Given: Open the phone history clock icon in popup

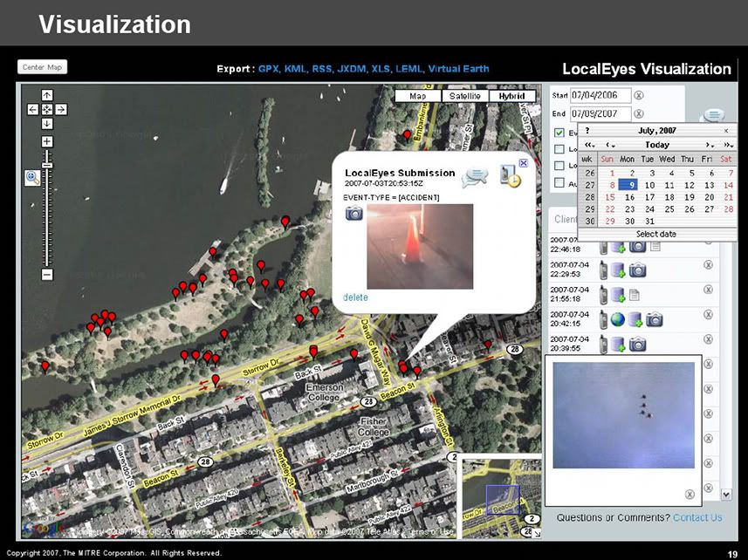Looking at the screenshot, I should (511, 176).
